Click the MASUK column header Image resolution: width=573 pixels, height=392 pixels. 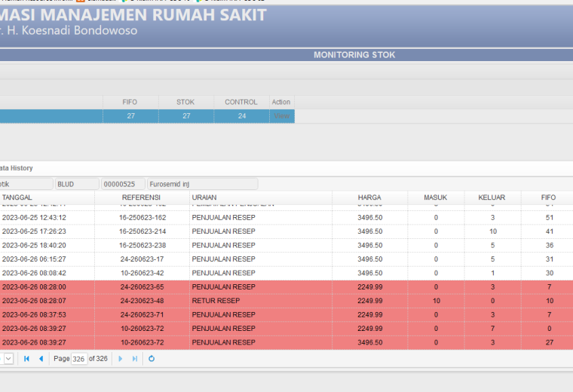[x=436, y=198]
